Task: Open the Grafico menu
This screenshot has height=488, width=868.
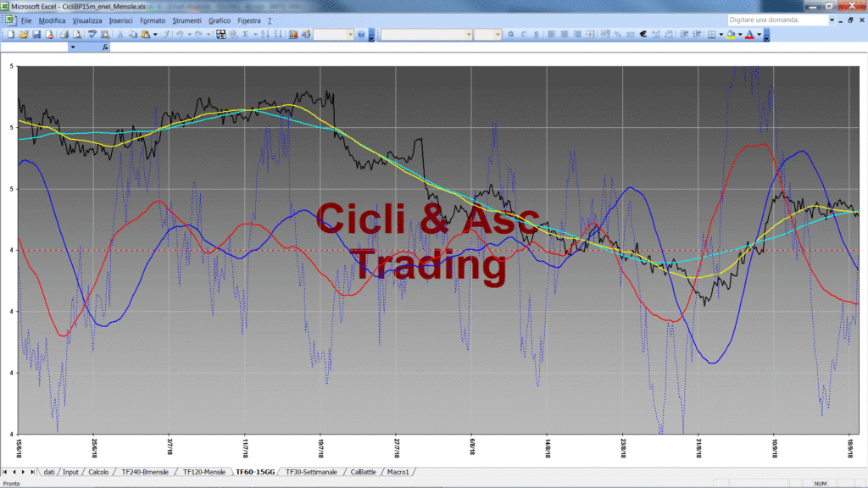Action: (220, 20)
